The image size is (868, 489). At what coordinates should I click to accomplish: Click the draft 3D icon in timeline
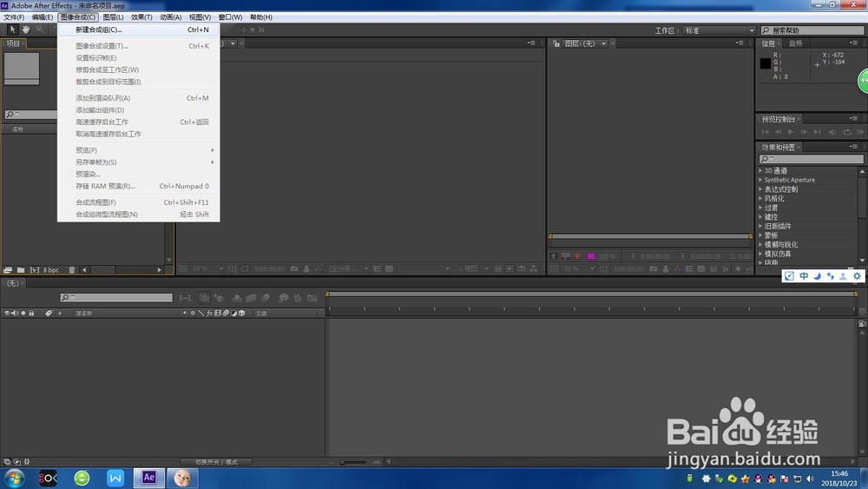point(219,298)
